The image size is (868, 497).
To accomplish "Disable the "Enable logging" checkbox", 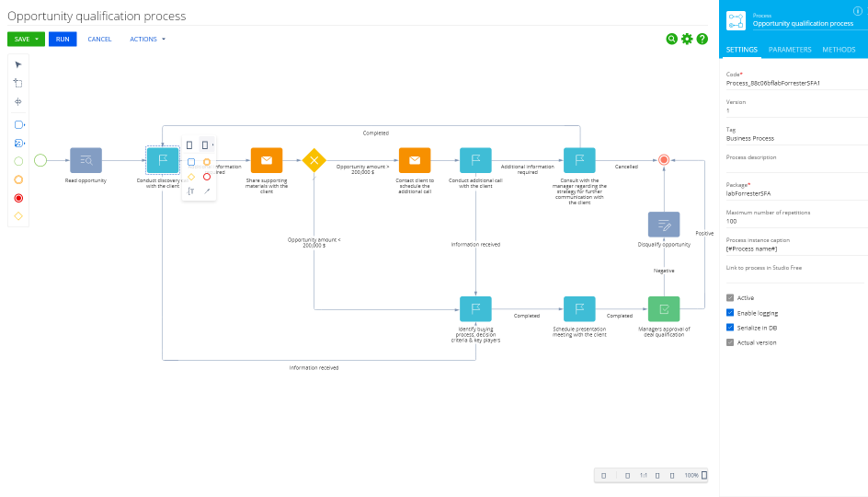I will coord(730,313).
